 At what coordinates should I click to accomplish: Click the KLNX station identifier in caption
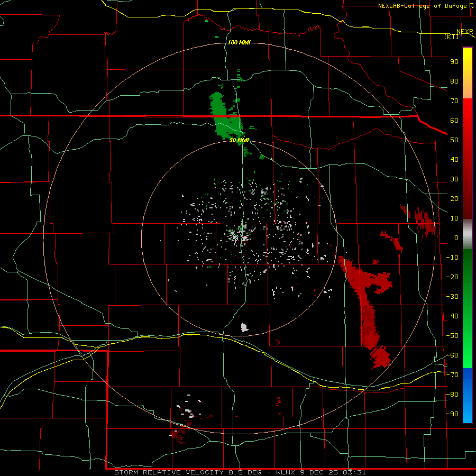(286, 472)
